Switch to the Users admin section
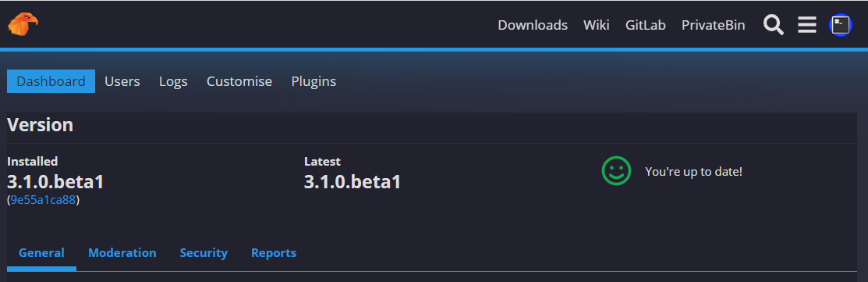 point(122,81)
